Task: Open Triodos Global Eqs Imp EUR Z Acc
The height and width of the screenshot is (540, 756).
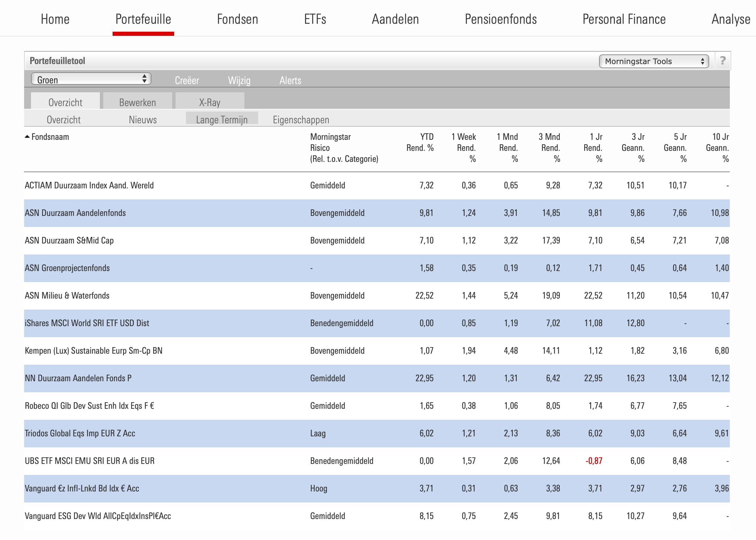Action: click(x=80, y=433)
